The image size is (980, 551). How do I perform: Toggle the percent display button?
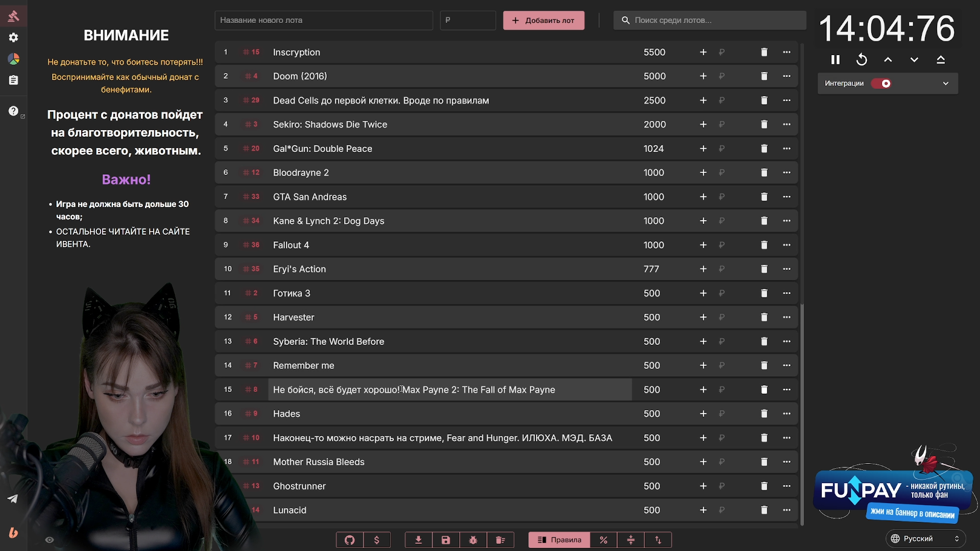tap(603, 540)
